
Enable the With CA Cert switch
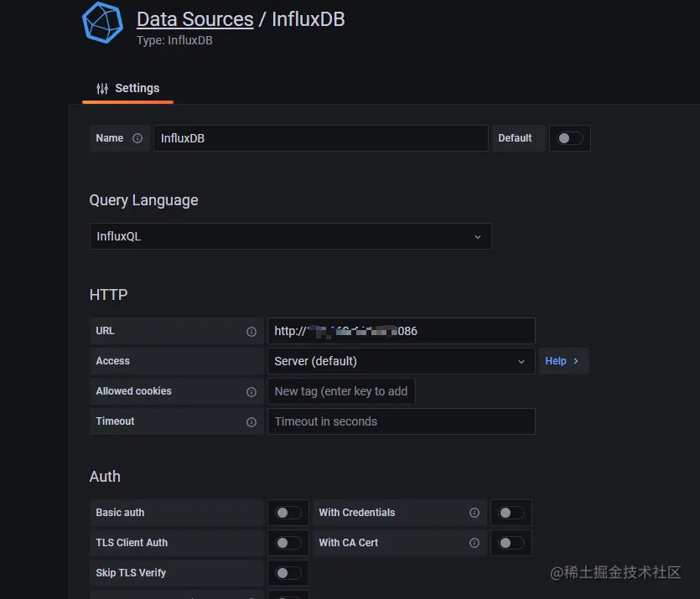pyautogui.click(x=511, y=543)
